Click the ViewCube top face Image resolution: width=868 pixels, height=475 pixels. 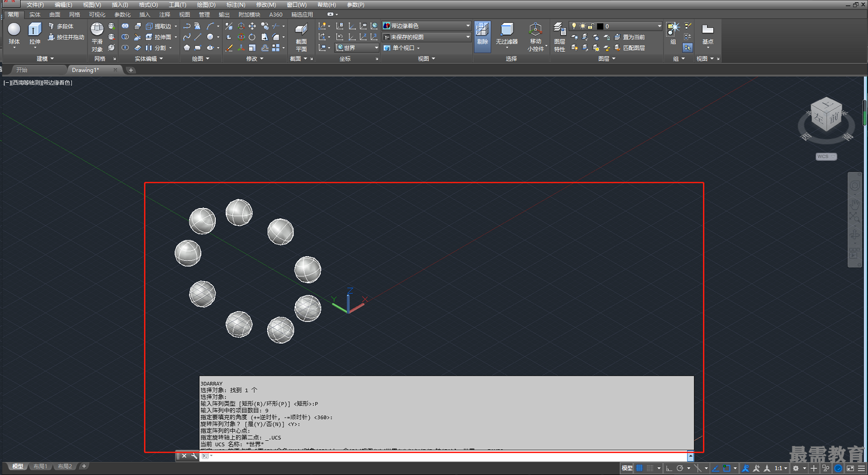tap(826, 103)
